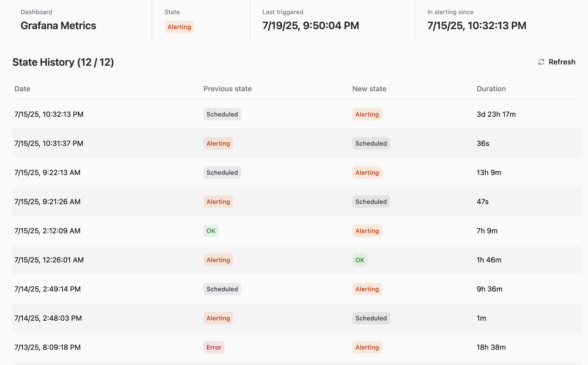Click the OK new state badge in the 12:26:01 AM row
Image resolution: width=588 pixels, height=365 pixels.
(x=360, y=260)
